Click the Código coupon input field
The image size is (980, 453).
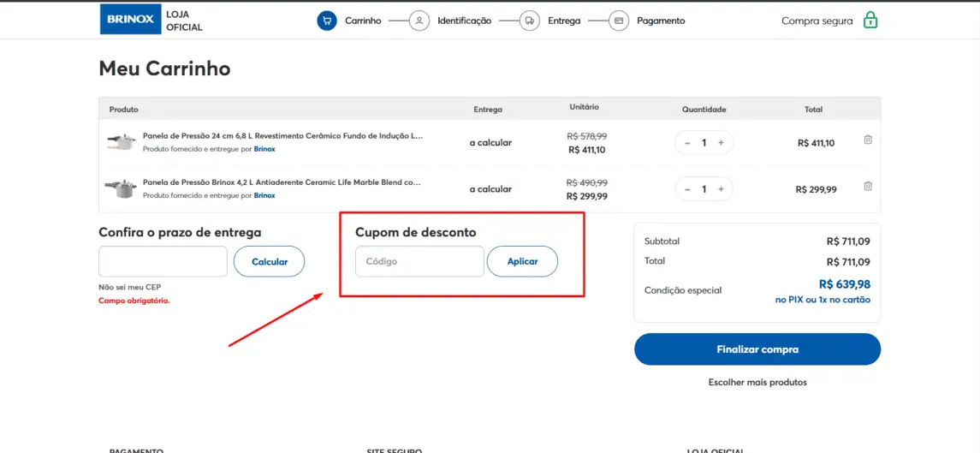pyautogui.click(x=420, y=261)
